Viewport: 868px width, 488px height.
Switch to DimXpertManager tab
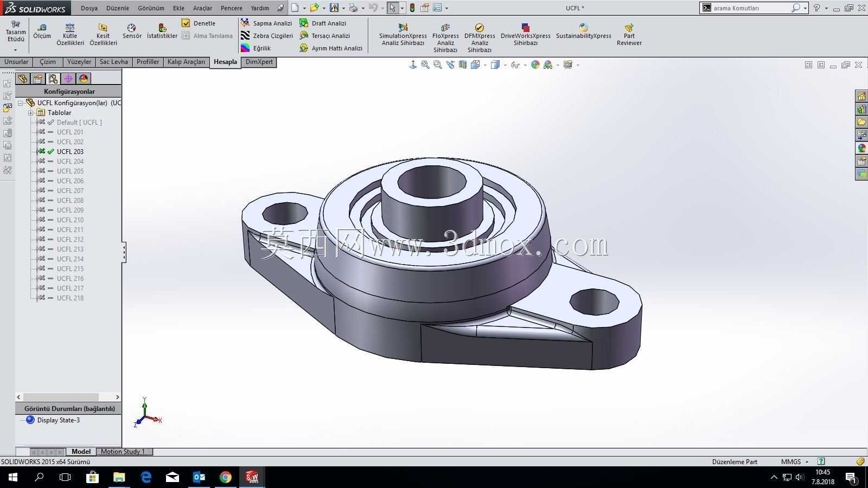[x=68, y=79]
